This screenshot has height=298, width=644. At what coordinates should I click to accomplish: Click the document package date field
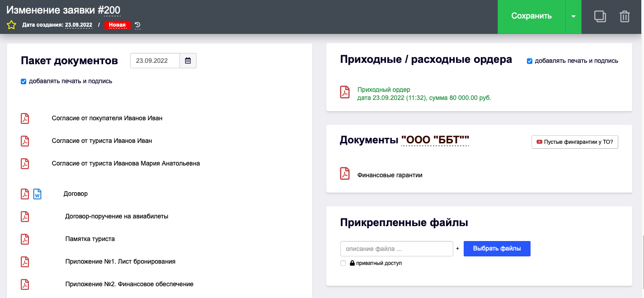click(x=155, y=61)
